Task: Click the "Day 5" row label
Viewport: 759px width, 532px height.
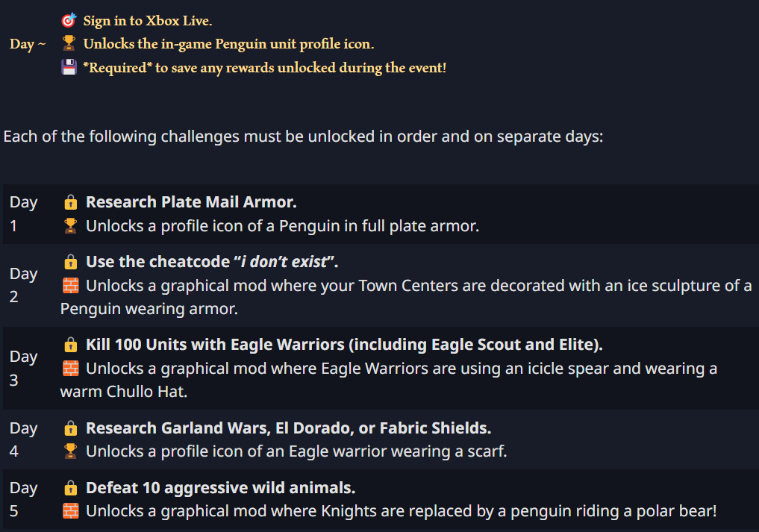Action: (x=23, y=499)
